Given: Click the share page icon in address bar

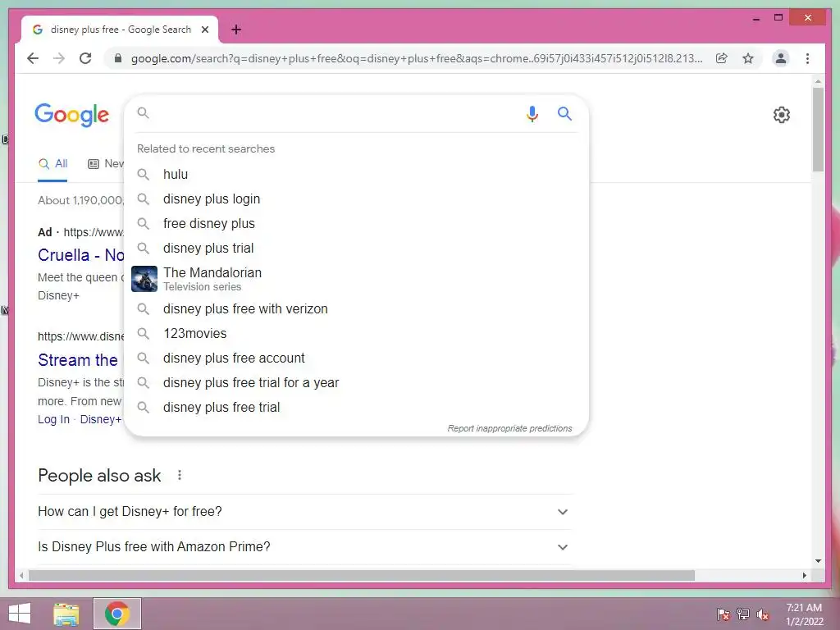Looking at the screenshot, I should pyautogui.click(x=722, y=58).
